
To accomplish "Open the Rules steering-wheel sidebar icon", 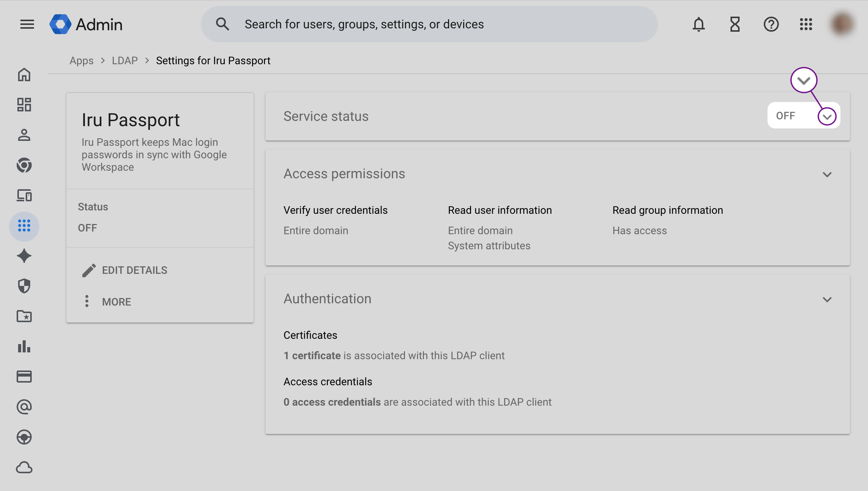I will 24,437.
